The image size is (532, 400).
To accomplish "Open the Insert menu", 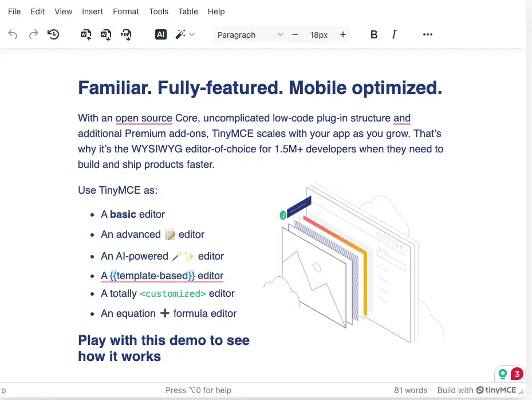I will point(92,11).
